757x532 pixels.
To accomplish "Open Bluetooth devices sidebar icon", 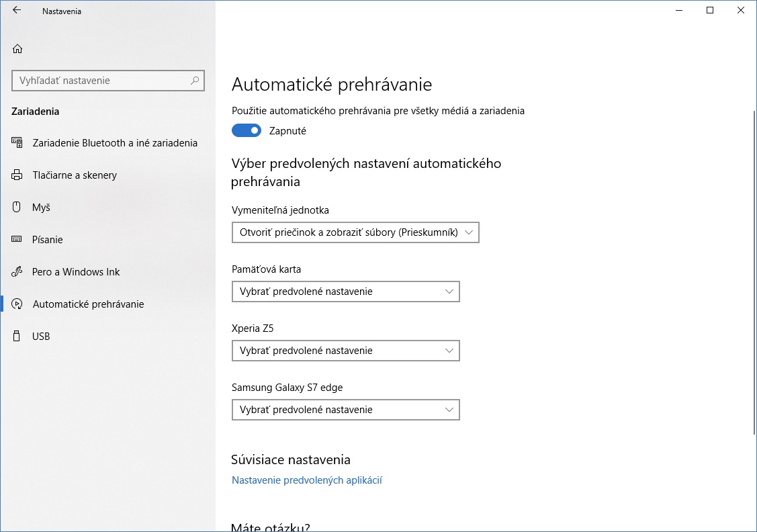I will (17, 142).
